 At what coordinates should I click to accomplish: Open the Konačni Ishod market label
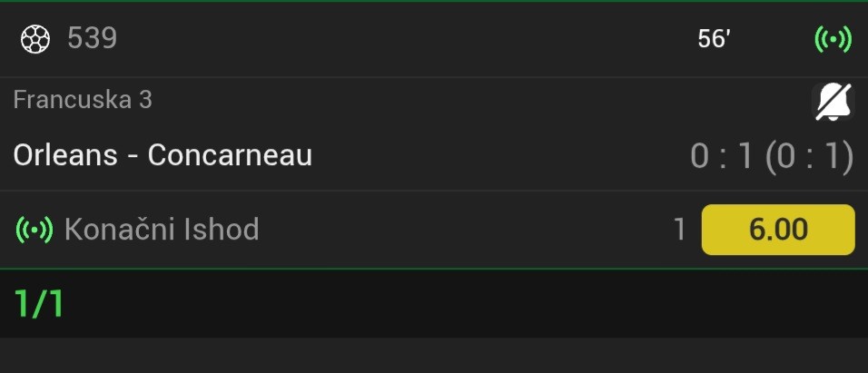click(162, 230)
